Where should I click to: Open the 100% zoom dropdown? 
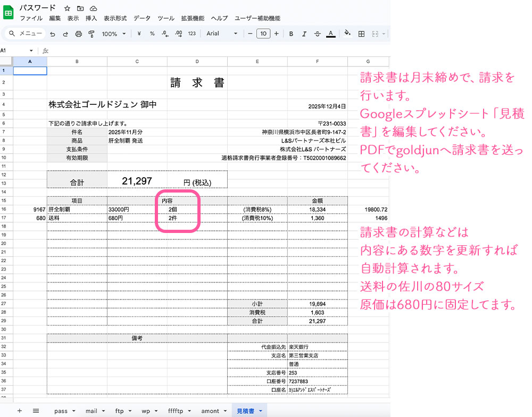[x=113, y=34]
